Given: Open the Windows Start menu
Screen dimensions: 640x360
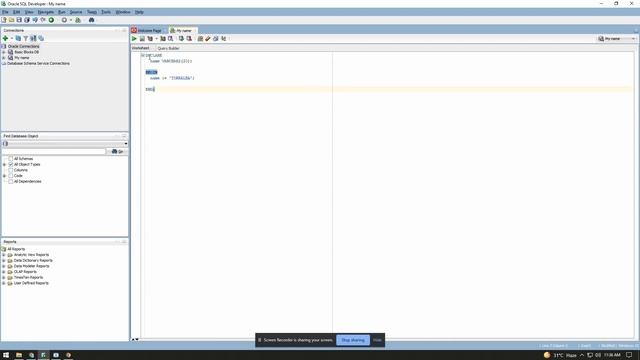Looking at the screenshot, I should tap(6, 355).
